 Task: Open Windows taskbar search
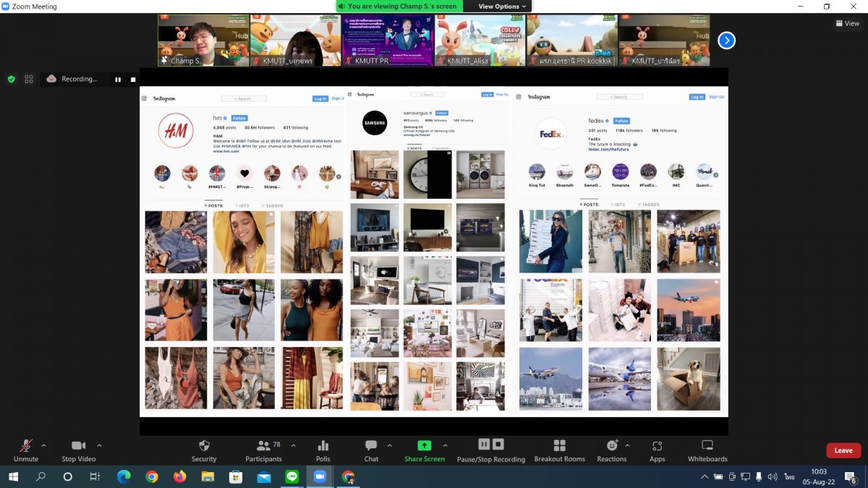[41, 476]
